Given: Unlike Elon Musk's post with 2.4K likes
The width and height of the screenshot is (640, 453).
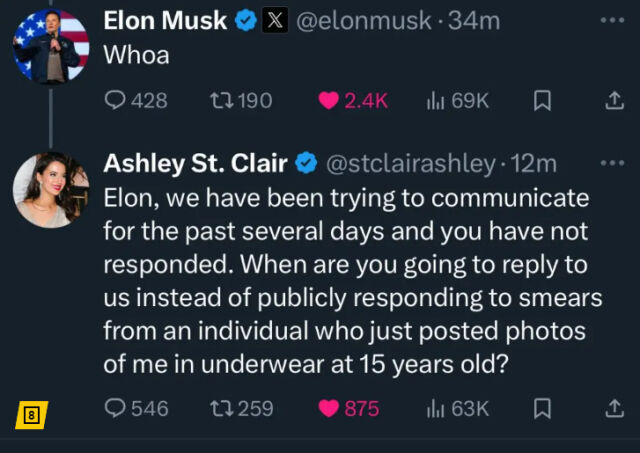Looking at the screenshot, I should (327, 100).
